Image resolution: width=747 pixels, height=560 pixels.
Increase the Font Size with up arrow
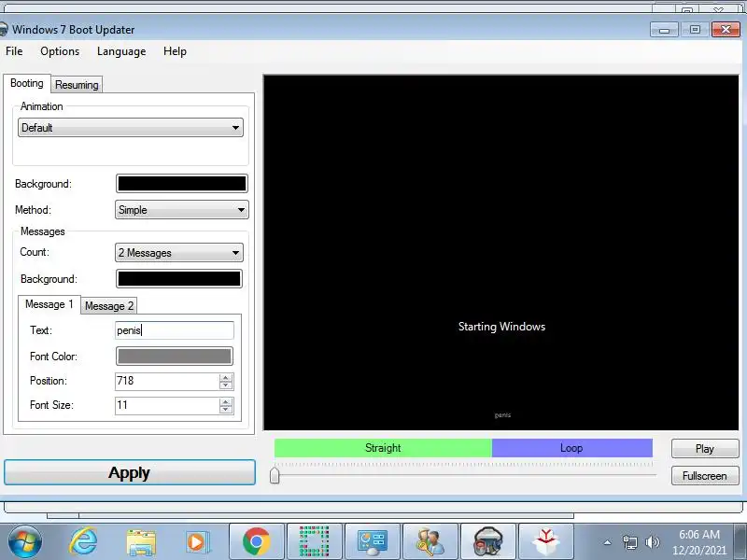point(226,401)
